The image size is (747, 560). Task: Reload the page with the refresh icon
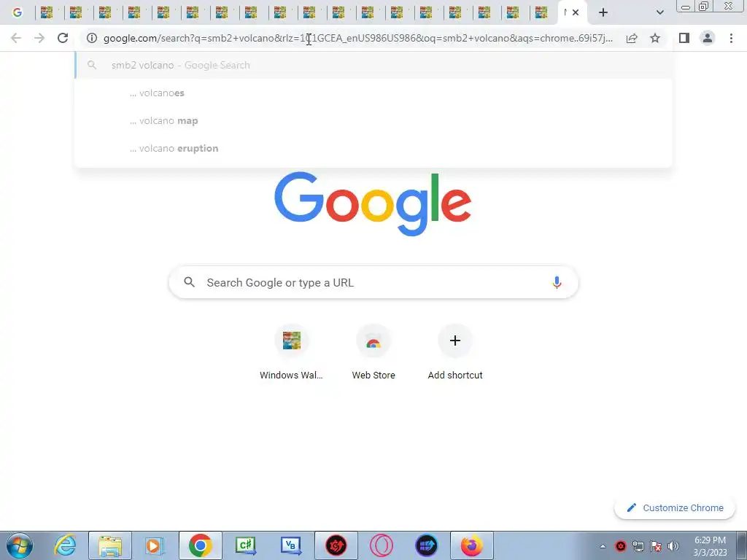(63, 38)
